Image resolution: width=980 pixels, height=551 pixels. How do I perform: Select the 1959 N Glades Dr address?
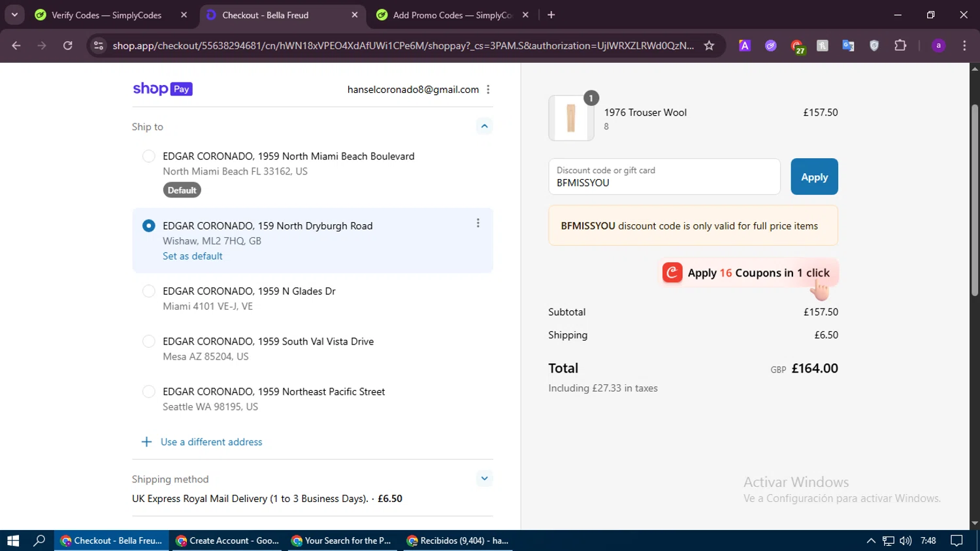[x=149, y=291]
